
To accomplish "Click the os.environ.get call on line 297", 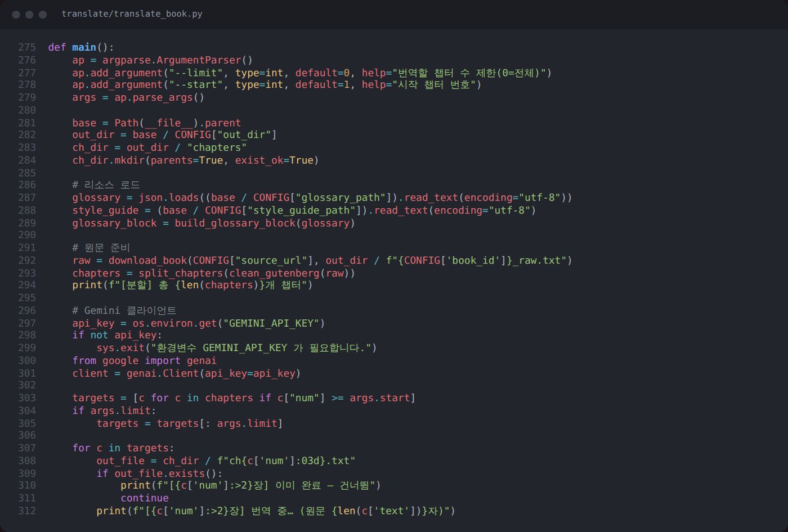I will (x=174, y=323).
